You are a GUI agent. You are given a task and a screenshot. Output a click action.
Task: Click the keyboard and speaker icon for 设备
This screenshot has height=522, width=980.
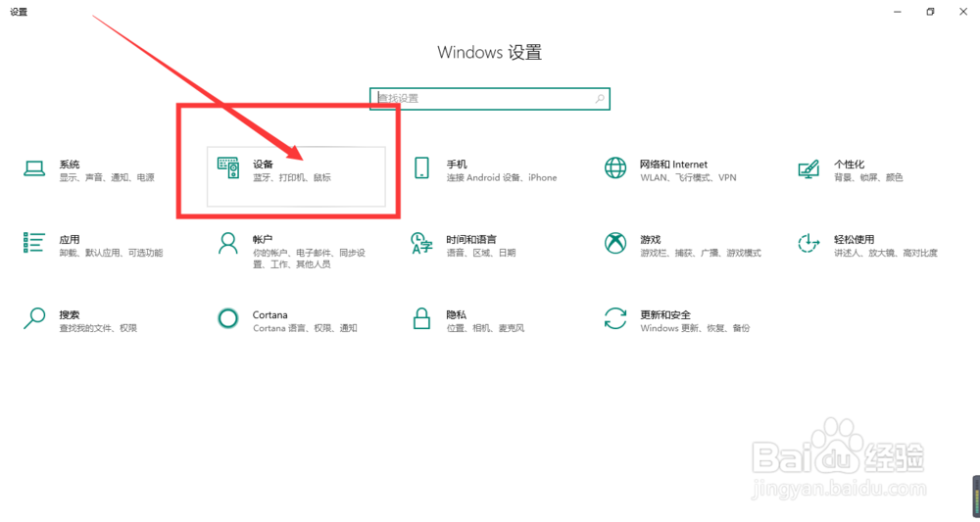click(228, 168)
